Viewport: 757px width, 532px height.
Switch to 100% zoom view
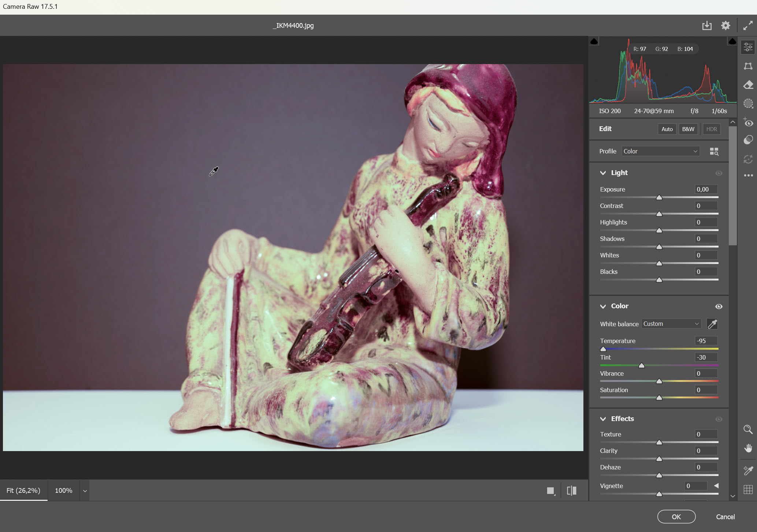pos(63,490)
